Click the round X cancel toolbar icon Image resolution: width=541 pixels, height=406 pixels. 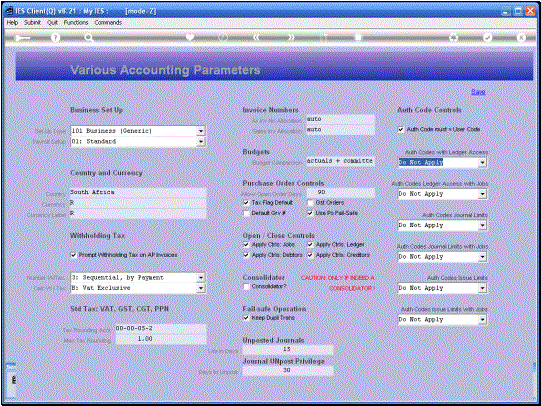click(521, 37)
